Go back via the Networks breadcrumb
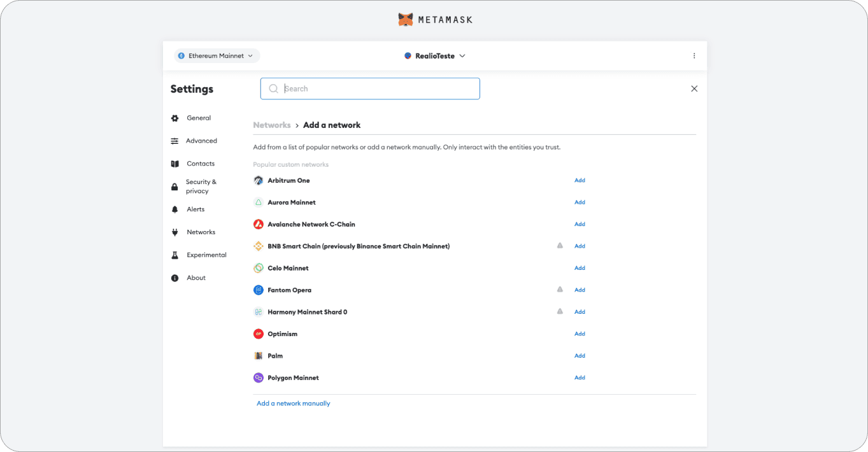This screenshot has height=452, width=868. click(x=272, y=125)
